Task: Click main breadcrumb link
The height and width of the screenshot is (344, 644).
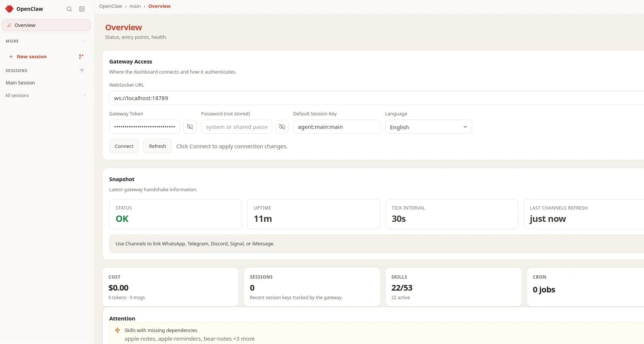Action: point(135,6)
